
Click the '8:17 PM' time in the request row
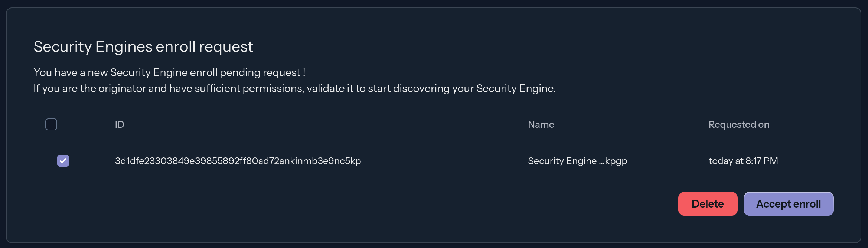(x=761, y=161)
